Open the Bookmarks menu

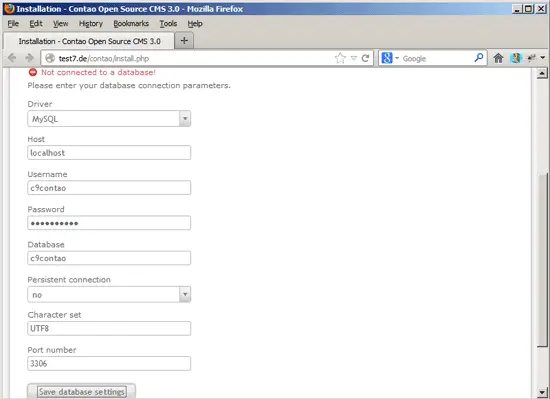click(131, 23)
